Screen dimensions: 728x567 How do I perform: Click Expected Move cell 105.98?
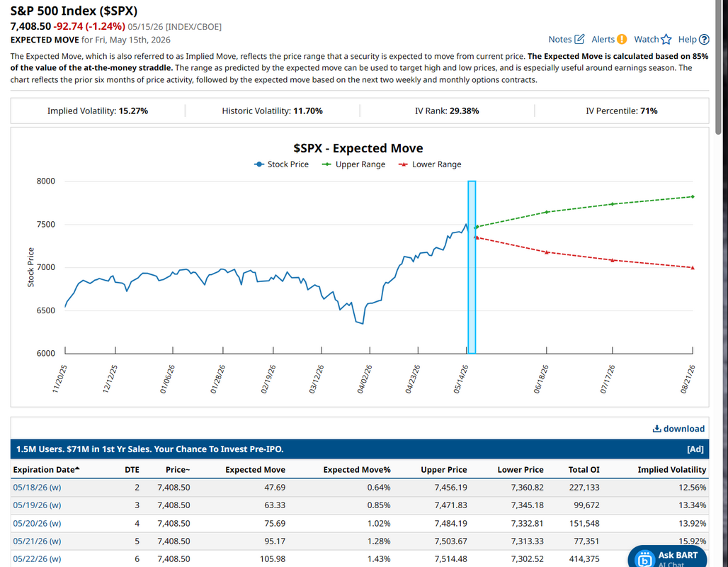[273, 558]
